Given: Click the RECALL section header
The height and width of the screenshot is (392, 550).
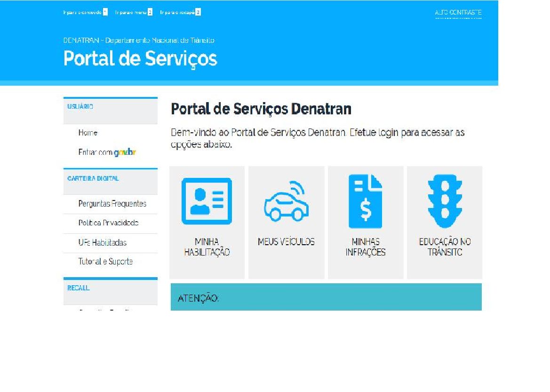Looking at the screenshot, I should tap(111, 291).
